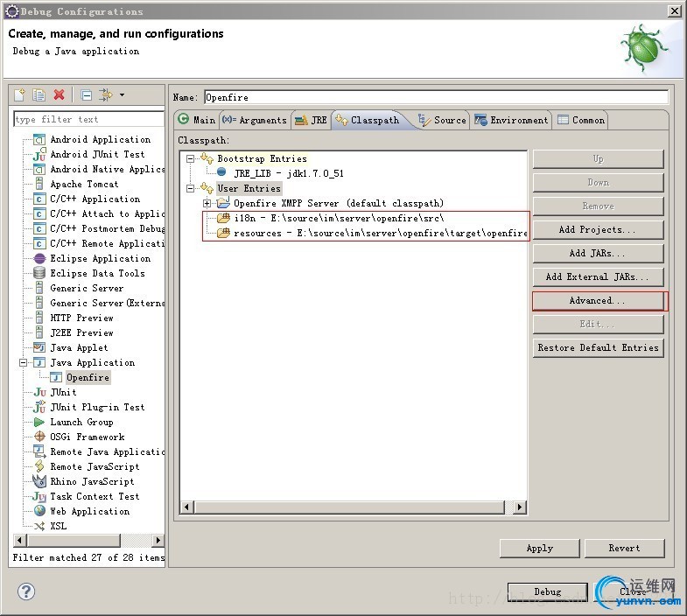This screenshot has height=616, width=687.
Task: Switch to the Environment tab
Action: 511,120
